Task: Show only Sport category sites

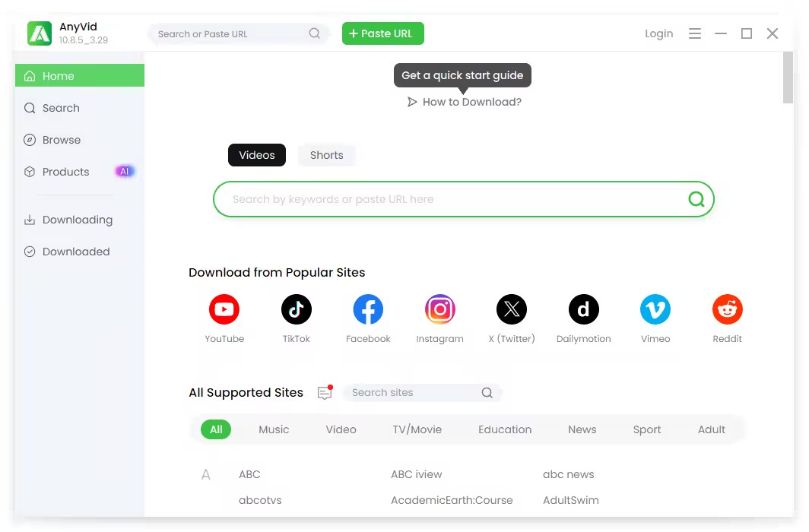Action: [x=646, y=429]
